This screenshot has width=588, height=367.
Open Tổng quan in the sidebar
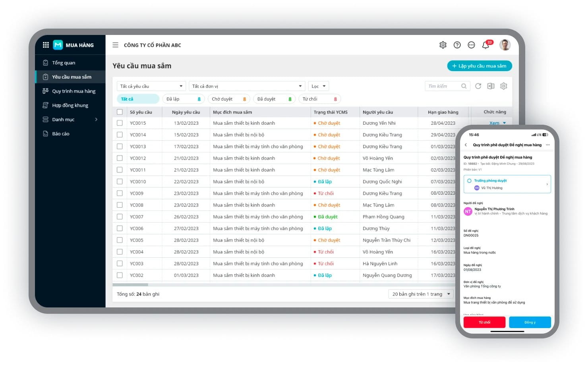pos(70,63)
